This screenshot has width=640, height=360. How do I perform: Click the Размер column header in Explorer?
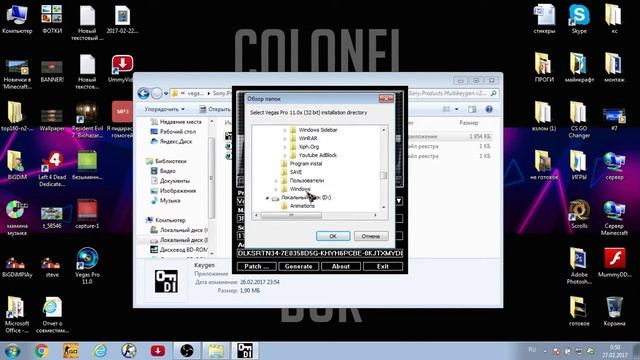[x=469, y=123]
